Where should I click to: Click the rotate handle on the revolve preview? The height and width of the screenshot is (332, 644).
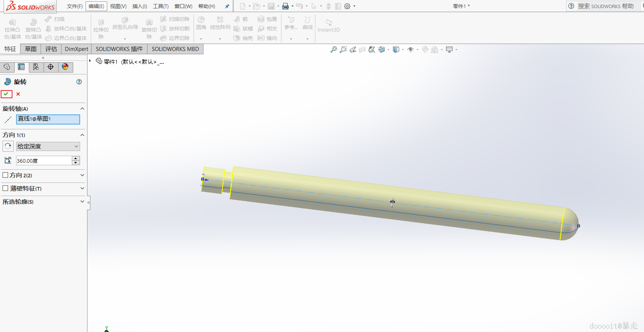tap(393, 203)
